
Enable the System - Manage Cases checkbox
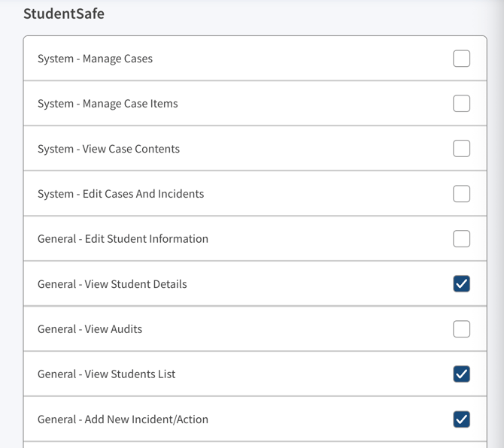tap(462, 59)
